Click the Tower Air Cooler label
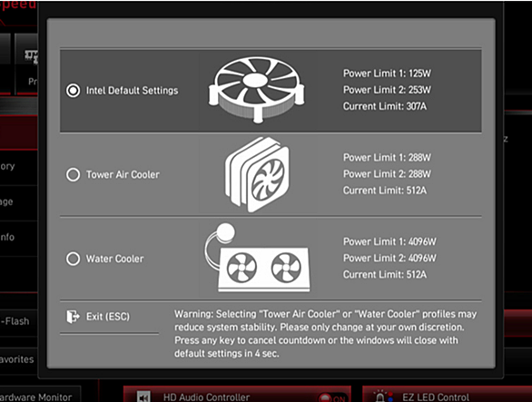This screenshot has width=532, height=402. coord(123,175)
